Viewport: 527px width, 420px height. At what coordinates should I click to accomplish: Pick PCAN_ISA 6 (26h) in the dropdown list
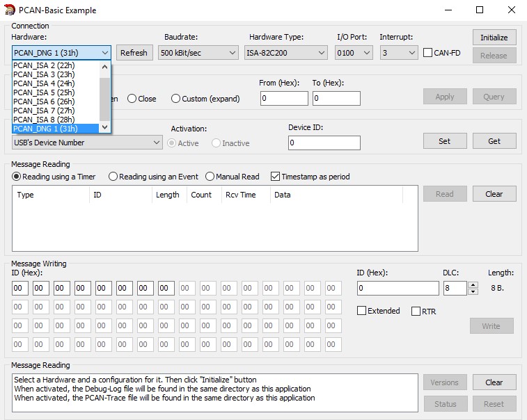pos(56,102)
